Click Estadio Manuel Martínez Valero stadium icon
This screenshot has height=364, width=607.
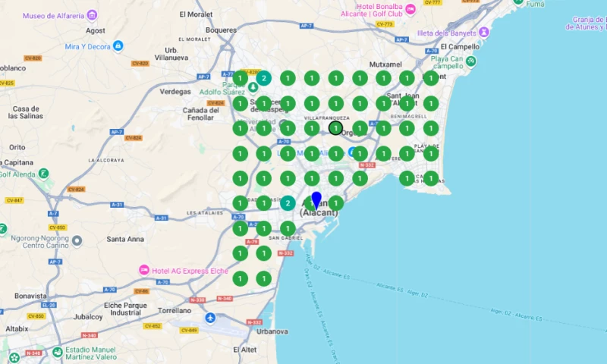(58, 352)
